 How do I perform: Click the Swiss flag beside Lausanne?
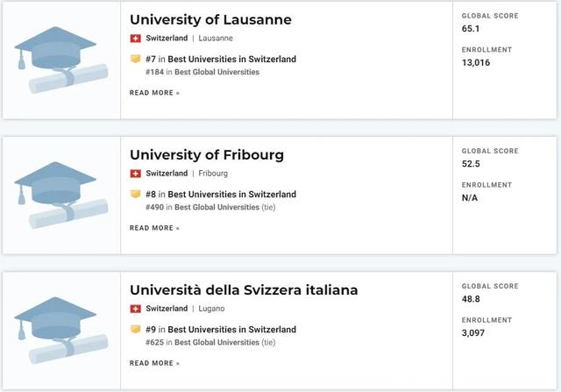[x=135, y=39]
